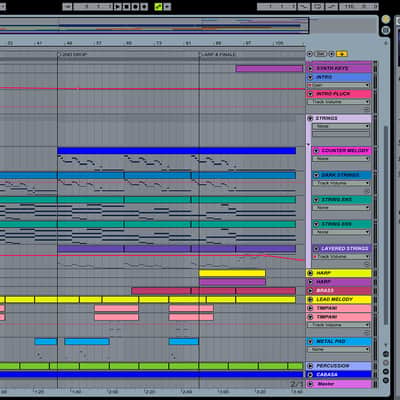Select the blue COUNTER MELODY clip

click(x=176, y=151)
